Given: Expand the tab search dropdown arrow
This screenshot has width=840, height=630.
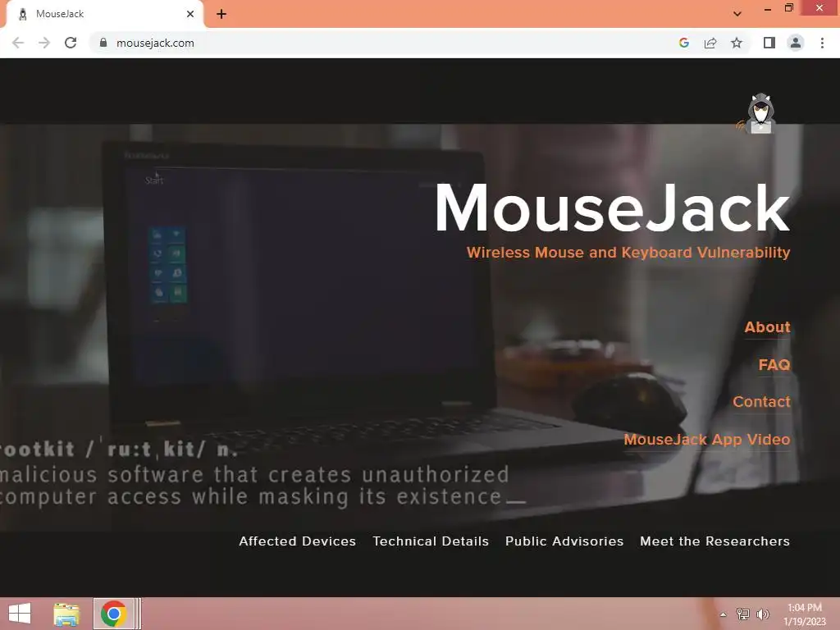Looking at the screenshot, I should (x=737, y=14).
